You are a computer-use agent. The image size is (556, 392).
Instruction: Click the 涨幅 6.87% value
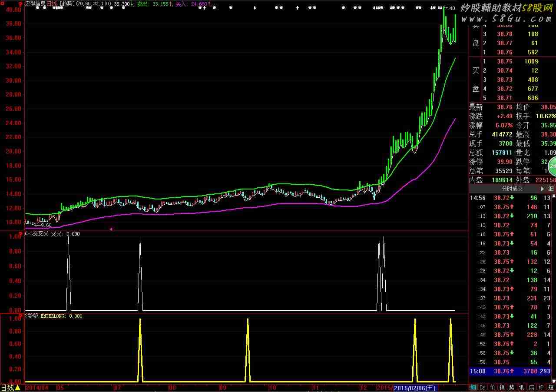(505, 125)
